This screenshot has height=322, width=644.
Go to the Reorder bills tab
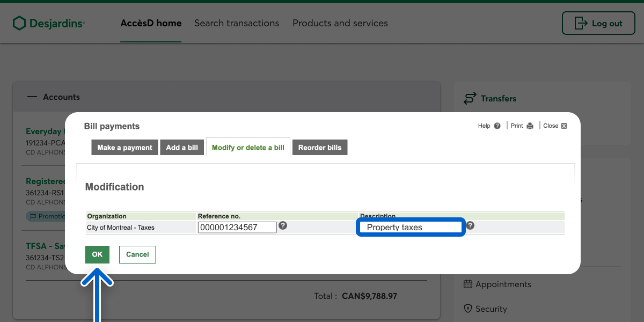[320, 148]
